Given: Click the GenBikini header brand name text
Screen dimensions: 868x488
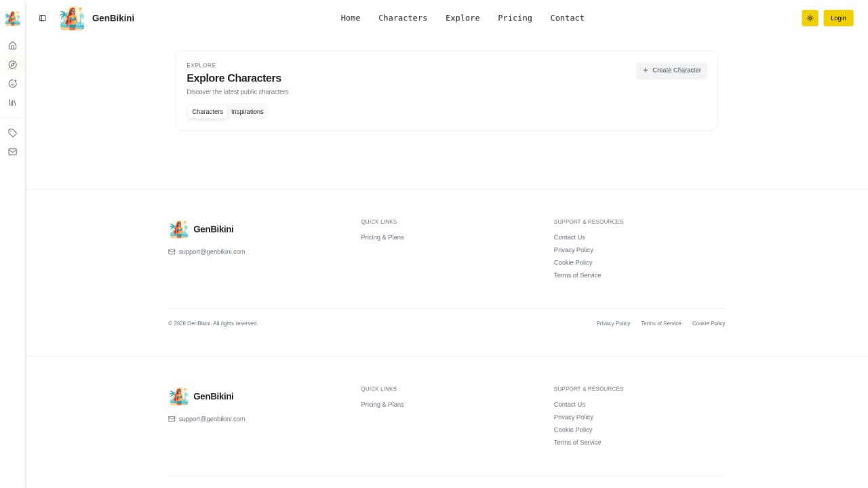Looking at the screenshot, I should 113,18.
